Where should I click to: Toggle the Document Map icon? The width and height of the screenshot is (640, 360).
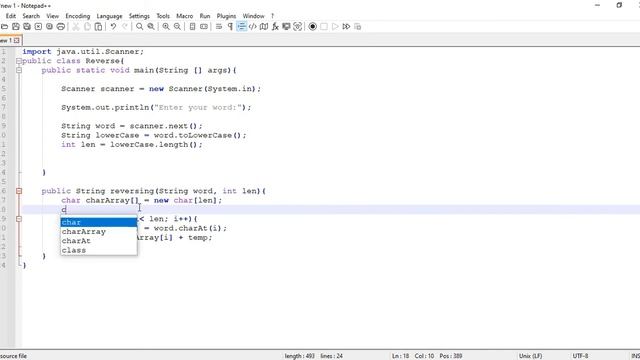click(x=264, y=27)
